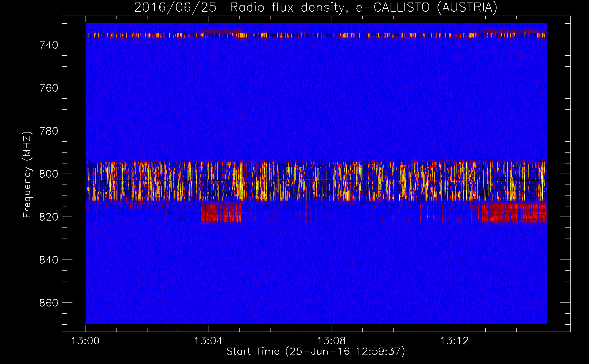Click the Start Time axis label

pyautogui.click(x=315, y=352)
